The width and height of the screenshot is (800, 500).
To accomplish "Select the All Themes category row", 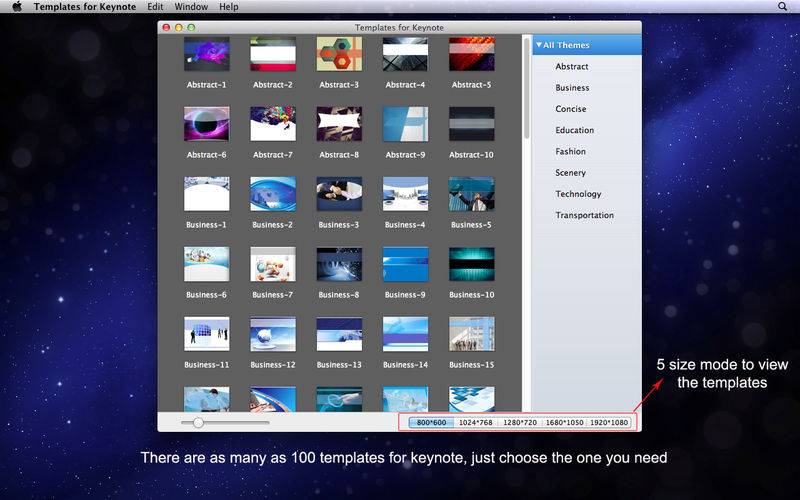I will click(x=587, y=45).
